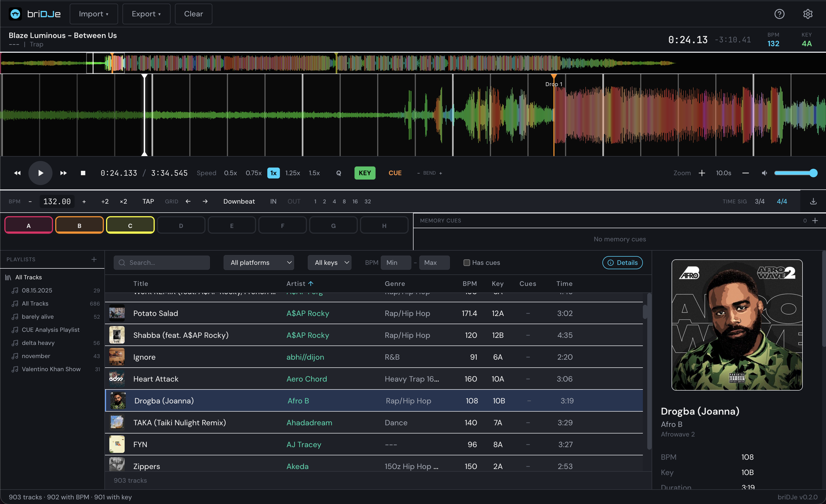Image resolution: width=826 pixels, height=504 pixels.
Task: Click the Drogba (Joanna) row thumbnail
Action: (x=118, y=401)
